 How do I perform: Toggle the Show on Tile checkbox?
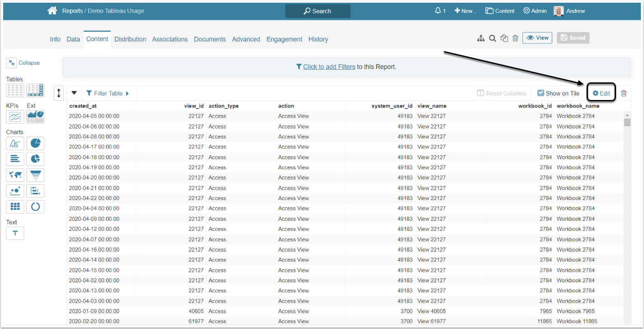click(x=541, y=93)
